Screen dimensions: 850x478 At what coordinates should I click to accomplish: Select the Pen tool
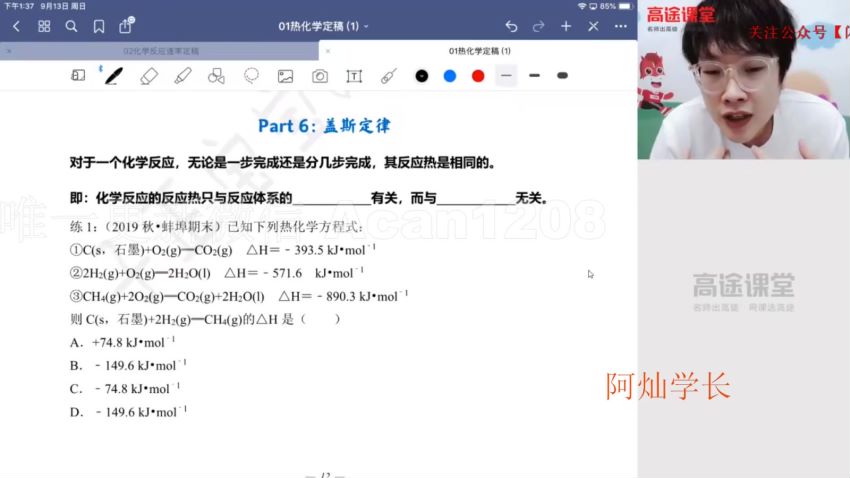pyautogui.click(x=113, y=75)
